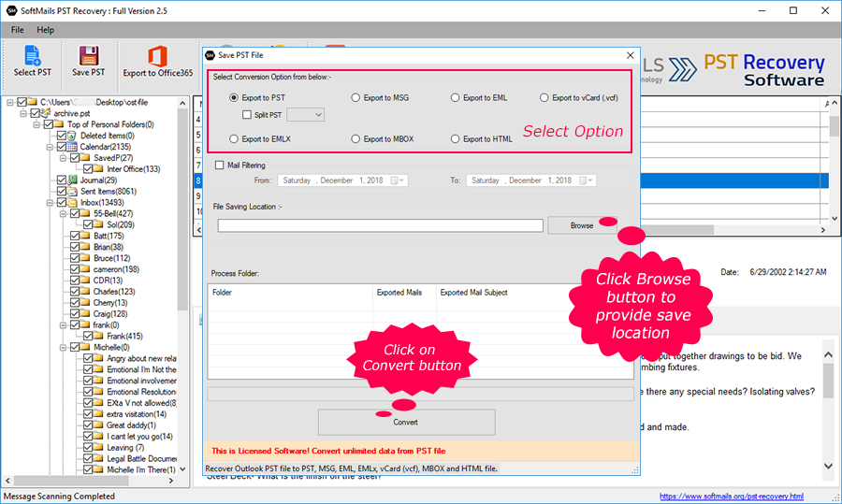Screen dimensions: 842x504
Task: Uncheck the Calendar(2135) folder checkbox
Action: coord(62,147)
